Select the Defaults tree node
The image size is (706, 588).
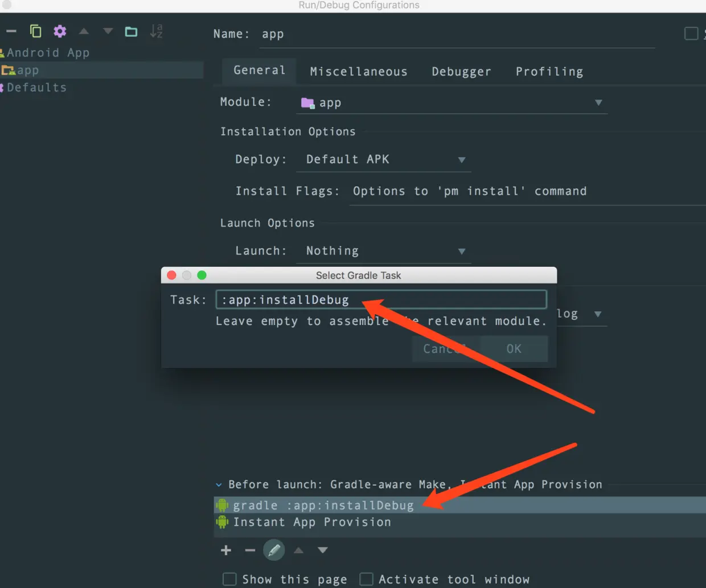[36, 88]
